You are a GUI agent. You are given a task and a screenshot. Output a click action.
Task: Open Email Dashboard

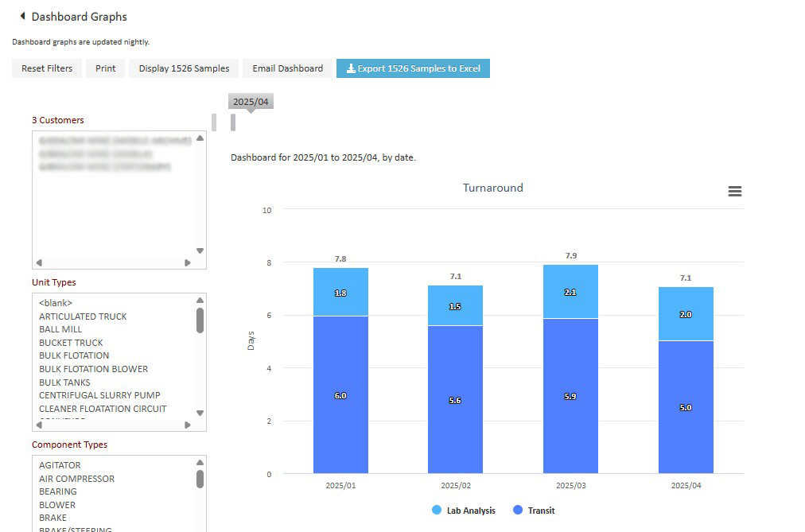[x=287, y=68]
